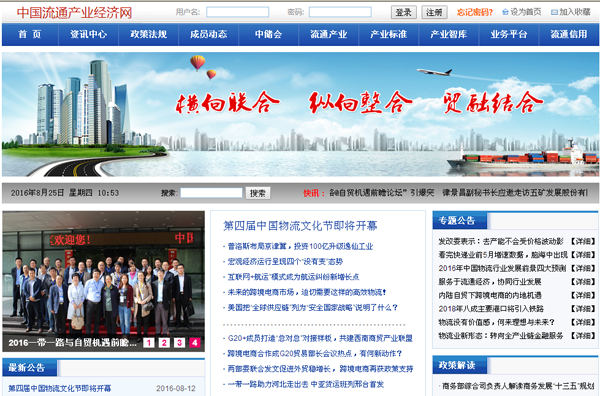Go to 业务平台 in the nav bar
The height and width of the screenshot is (396, 600).
click(509, 34)
